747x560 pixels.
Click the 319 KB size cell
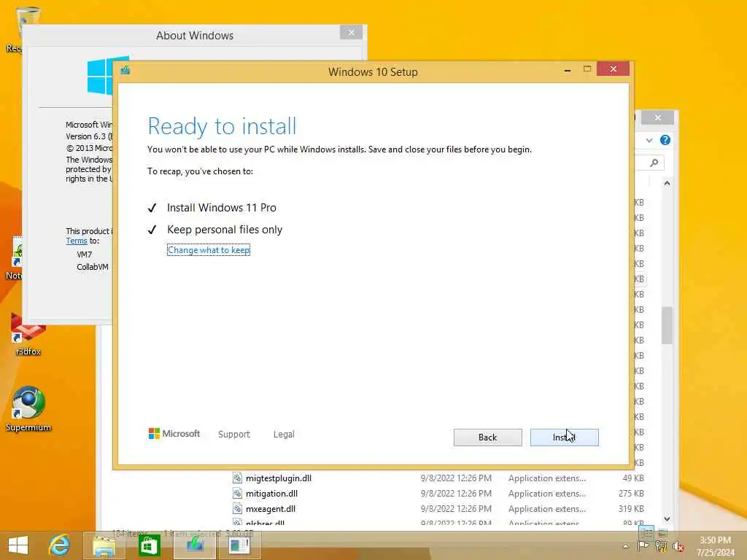pyautogui.click(x=631, y=508)
